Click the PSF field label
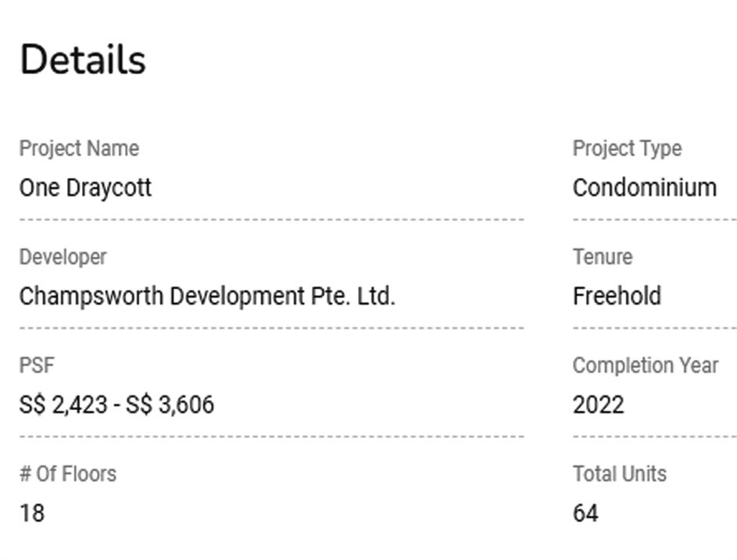Viewport: 737px width, 560px height. 37,366
